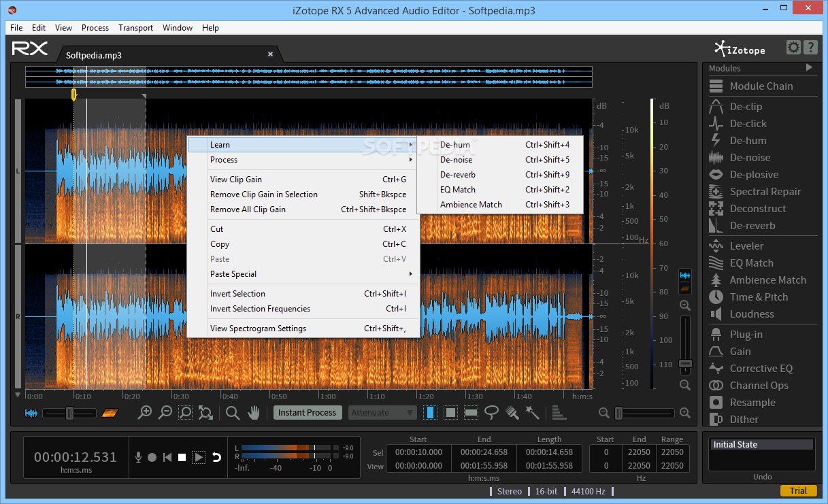This screenshot has width=828, height=504.
Task: Open the Transport menu
Action: coord(135,28)
